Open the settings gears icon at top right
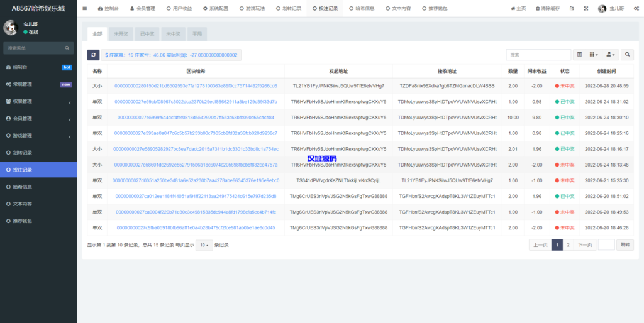The image size is (644, 323). pos(636,8)
